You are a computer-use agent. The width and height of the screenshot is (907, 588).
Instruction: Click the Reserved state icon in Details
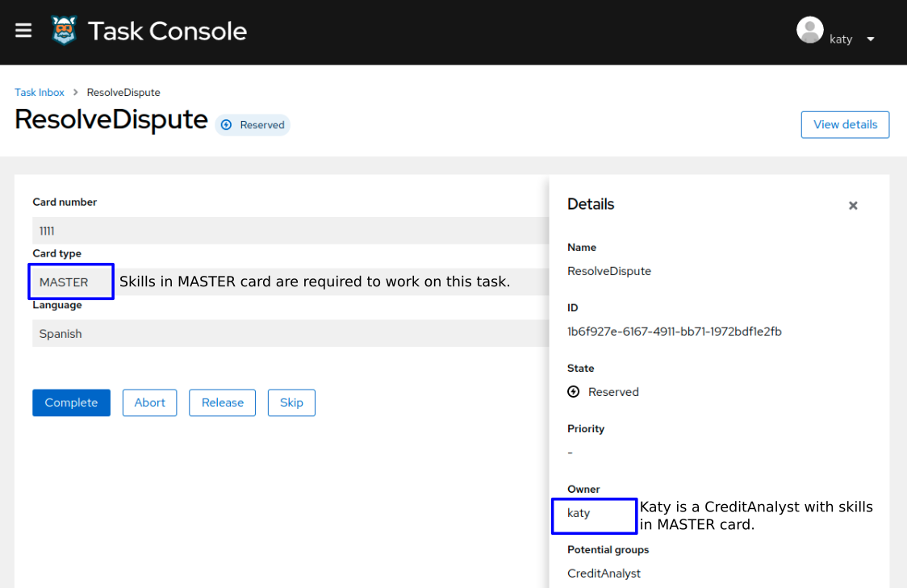pyautogui.click(x=574, y=392)
